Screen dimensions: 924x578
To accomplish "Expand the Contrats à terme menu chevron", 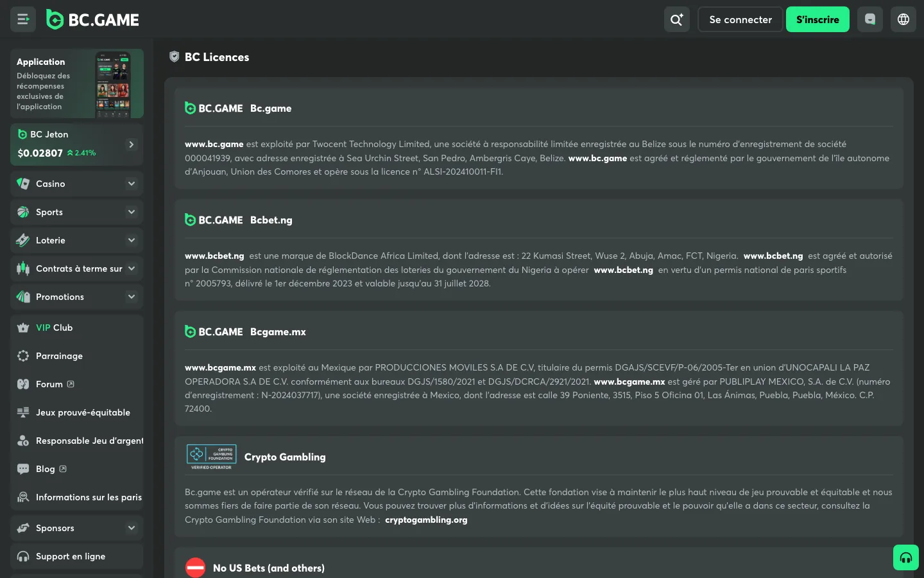I will [132, 268].
